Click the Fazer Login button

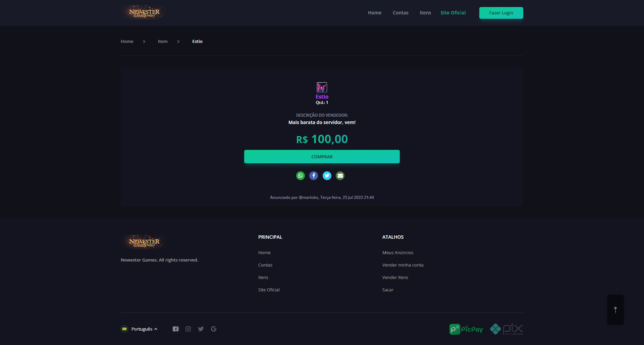(x=501, y=13)
